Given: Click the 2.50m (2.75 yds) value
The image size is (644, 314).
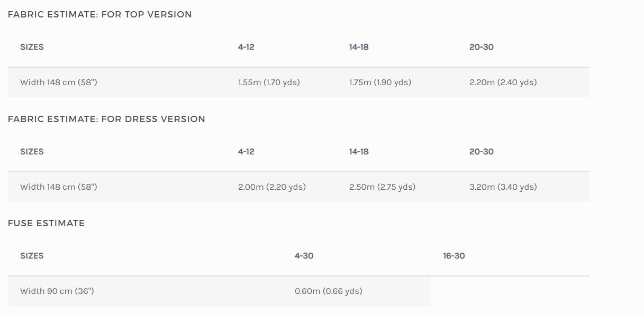Looking at the screenshot, I should click(x=382, y=187).
